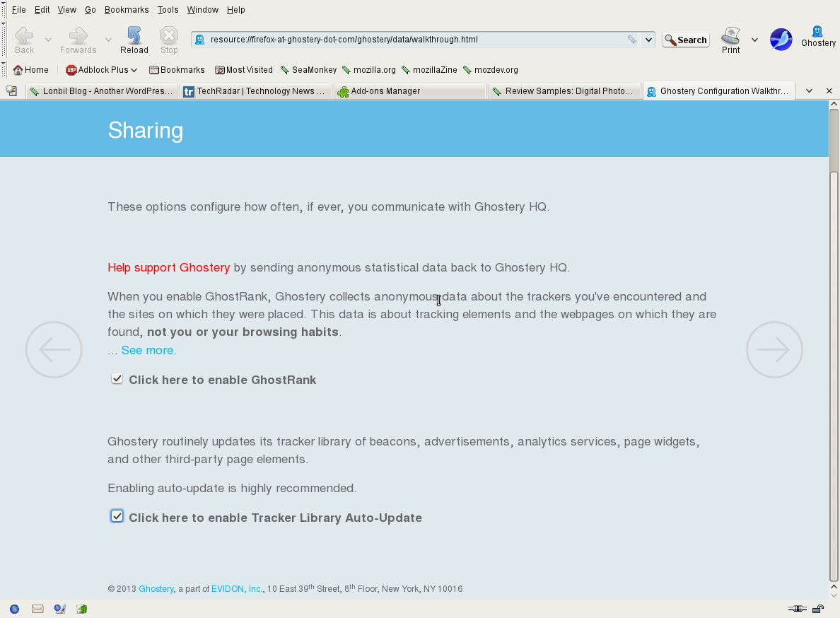Screen dimensions: 840x618
Task: Switch to the Lonbil Blog tab
Action: 103,91
